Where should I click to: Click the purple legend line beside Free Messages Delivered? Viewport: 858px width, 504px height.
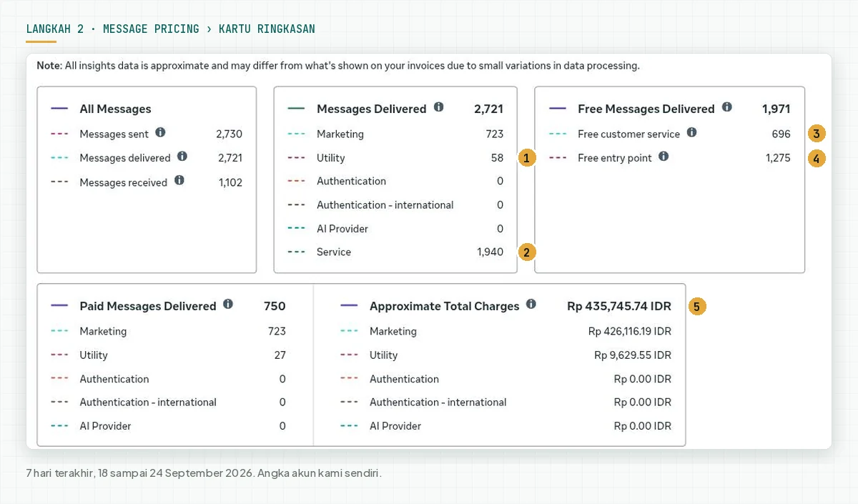click(x=558, y=109)
